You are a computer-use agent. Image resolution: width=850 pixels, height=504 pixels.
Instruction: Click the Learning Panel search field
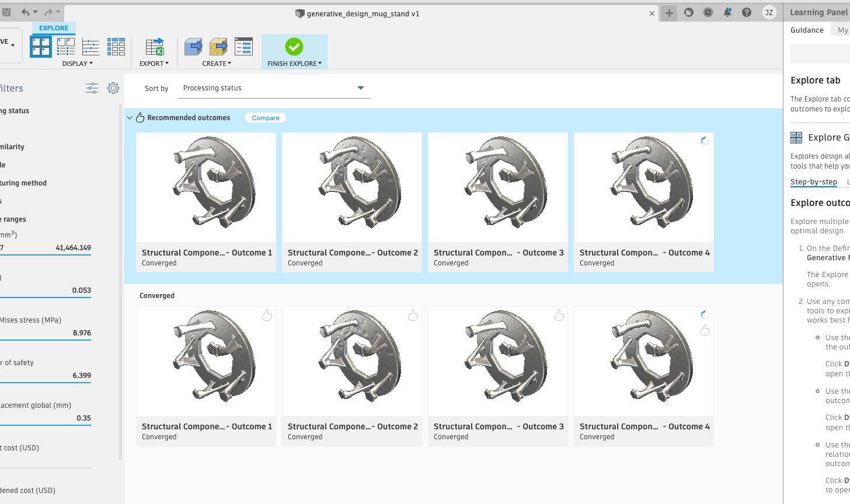point(820,54)
